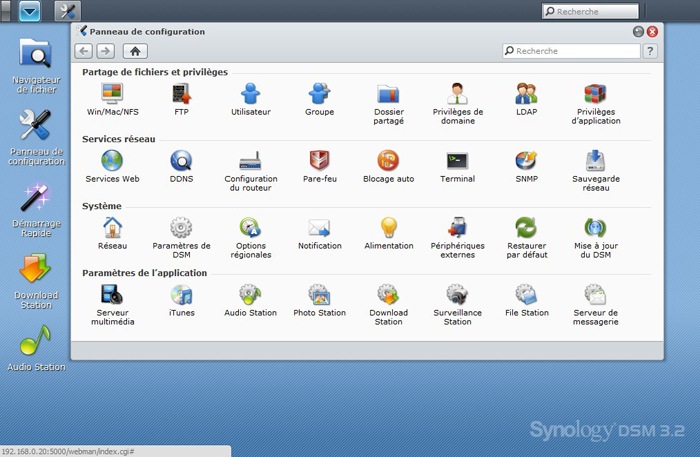The width and height of the screenshot is (700, 457).
Task: Launch Download Station desktop shortcut
Action: point(36,281)
